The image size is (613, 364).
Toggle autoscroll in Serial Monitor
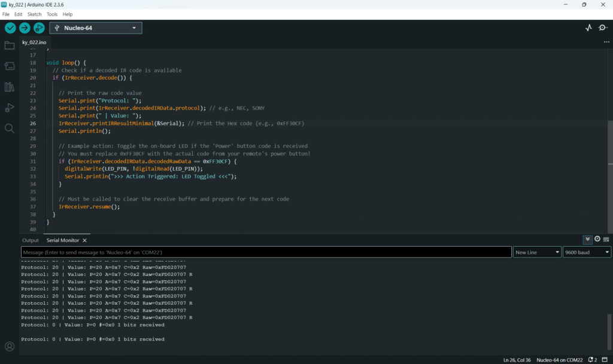click(x=588, y=239)
